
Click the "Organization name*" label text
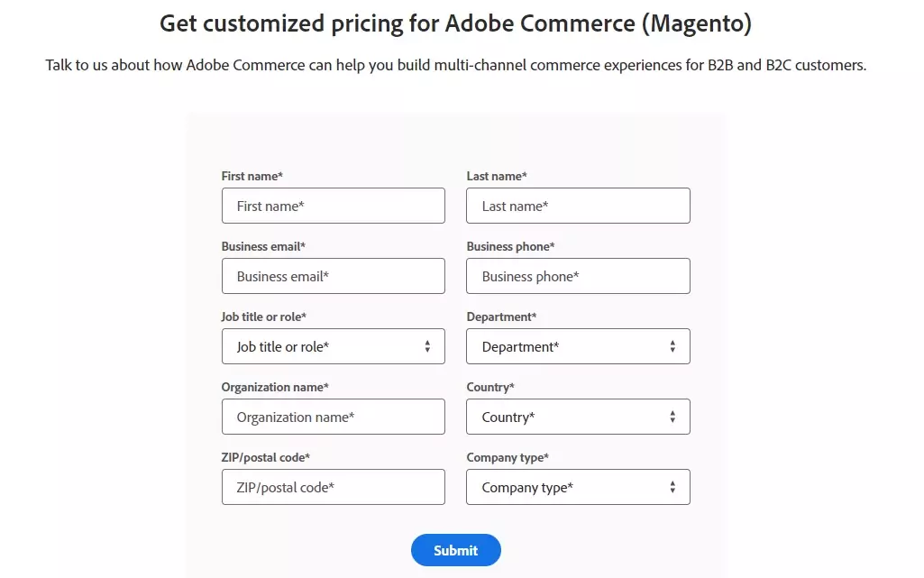tap(275, 387)
